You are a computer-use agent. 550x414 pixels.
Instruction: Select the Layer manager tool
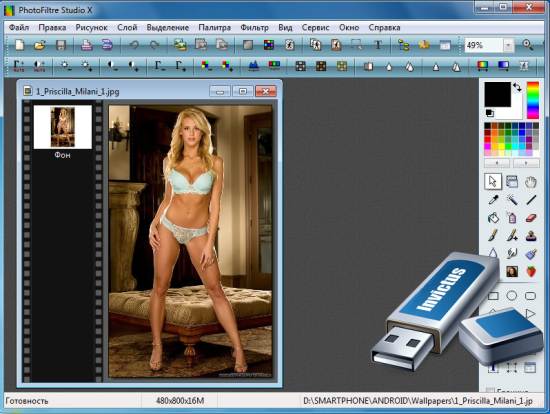tap(512, 181)
